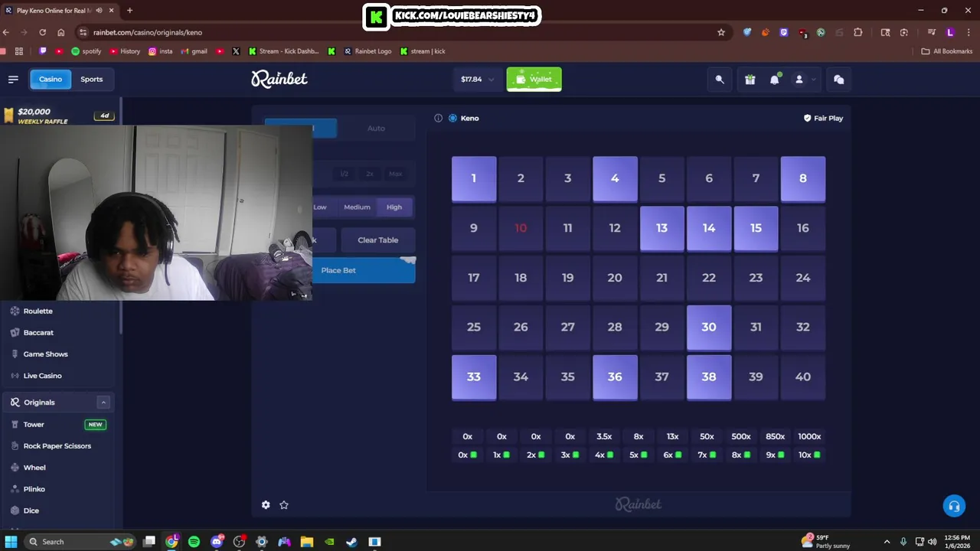
Task: Open the Wallet
Action: (534, 79)
